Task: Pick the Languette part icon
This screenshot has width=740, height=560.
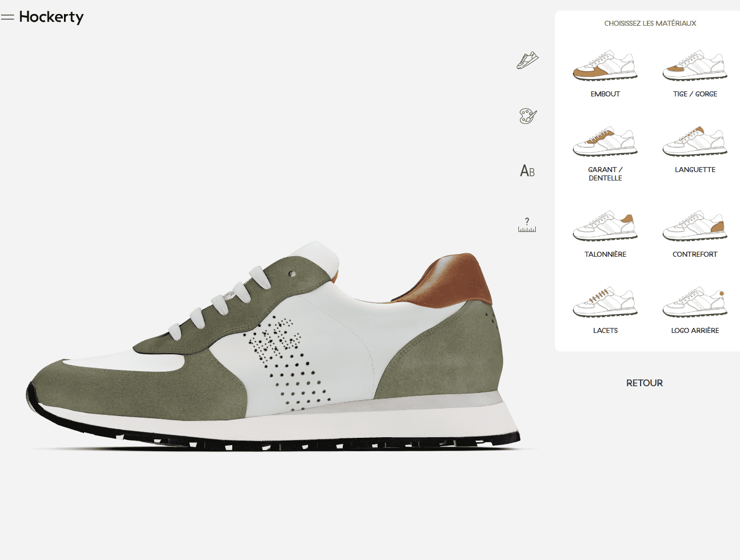Action: click(695, 142)
